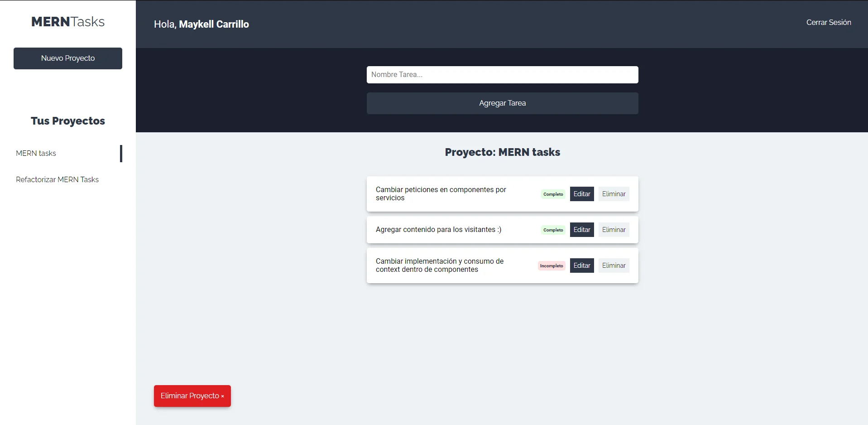This screenshot has height=425, width=868.
Task: Click the 'Tus Proyectos' sidebar heading
Action: pos(68,121)
